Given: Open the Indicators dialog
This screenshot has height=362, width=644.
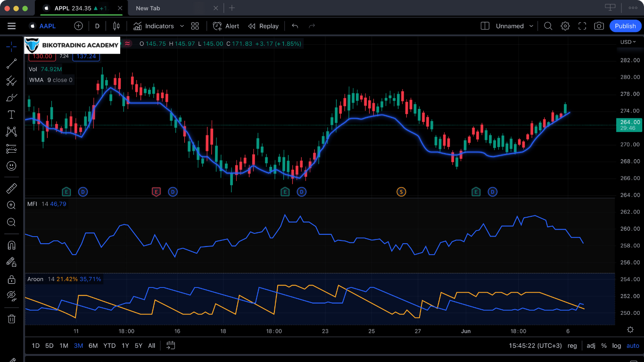Looking at the screenshot, I should tap(154, 26).
